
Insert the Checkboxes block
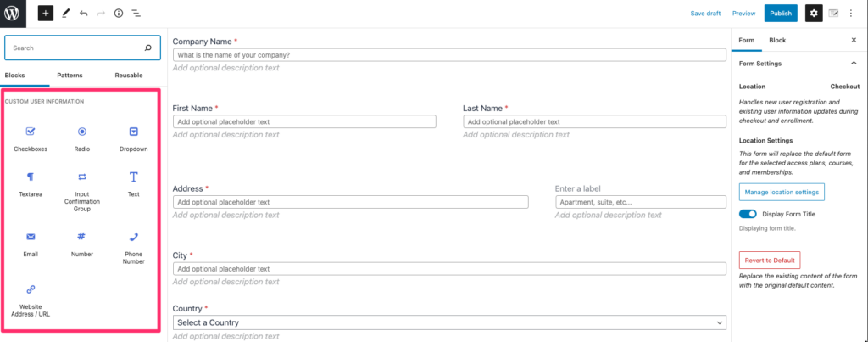(31, 138)
